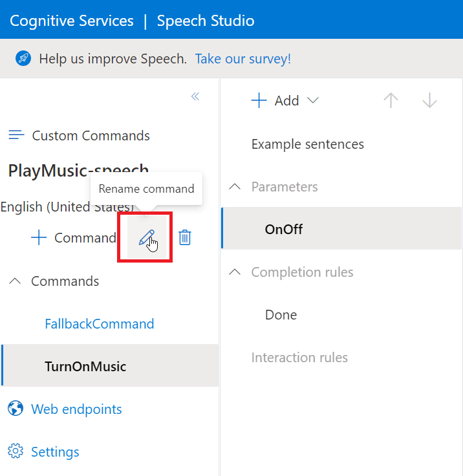The height and width of the screenshot is (476, 463).
Task: Select the TurnOnMusic command
Action: [x=110, y=365]
